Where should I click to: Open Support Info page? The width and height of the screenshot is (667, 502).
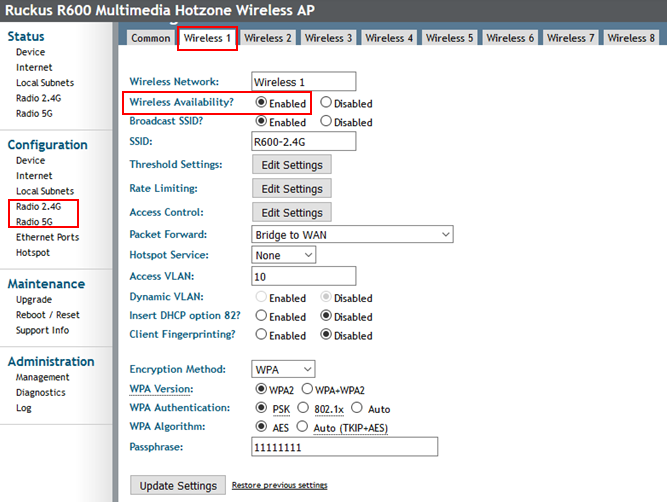click(x=43, y=330)
